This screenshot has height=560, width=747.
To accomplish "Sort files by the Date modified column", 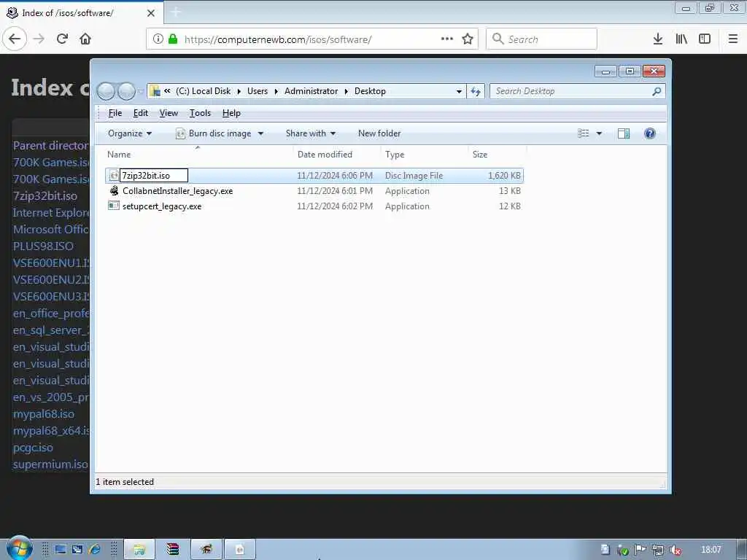I will tap(337, 155).
